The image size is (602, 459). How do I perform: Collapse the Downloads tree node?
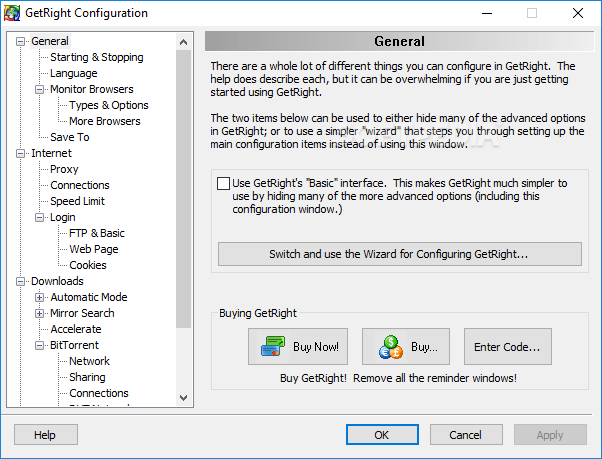(x=20, y=282)
